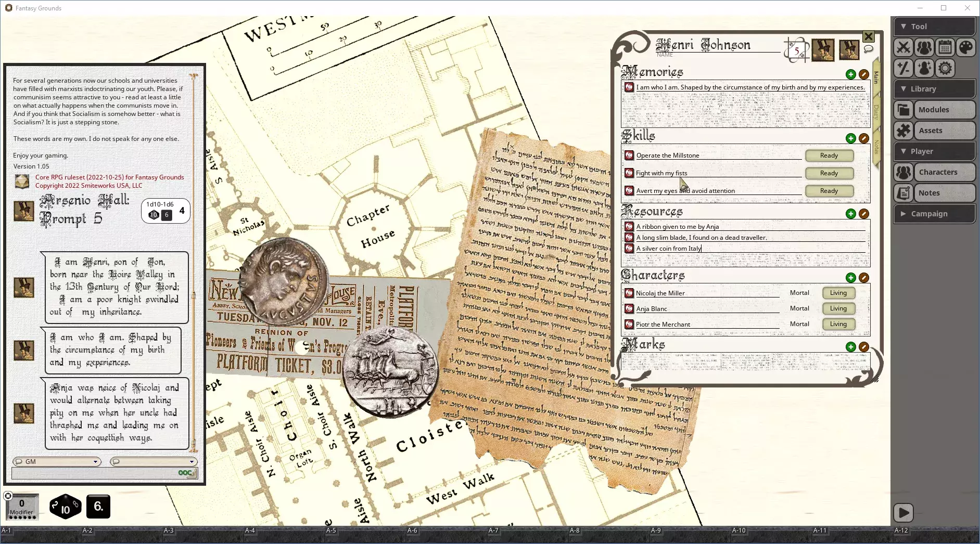Edit the Characters list on sheet

[864, 278]
